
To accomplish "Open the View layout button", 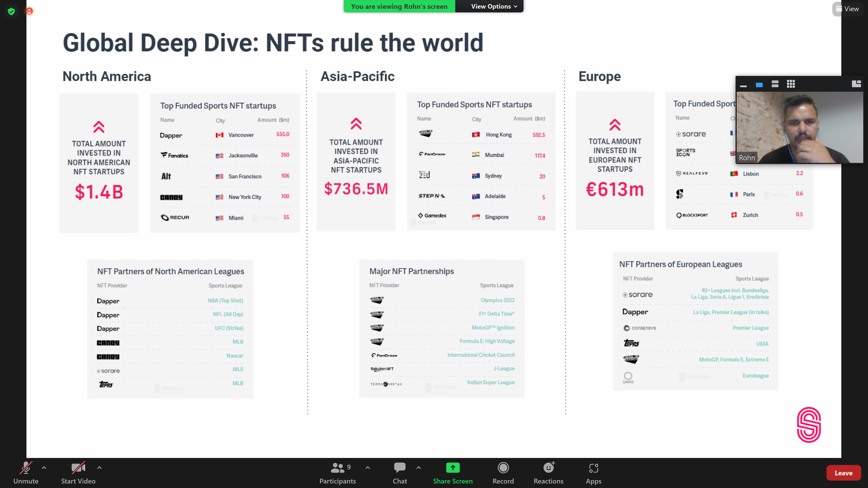I will click(x=847, y=9).
